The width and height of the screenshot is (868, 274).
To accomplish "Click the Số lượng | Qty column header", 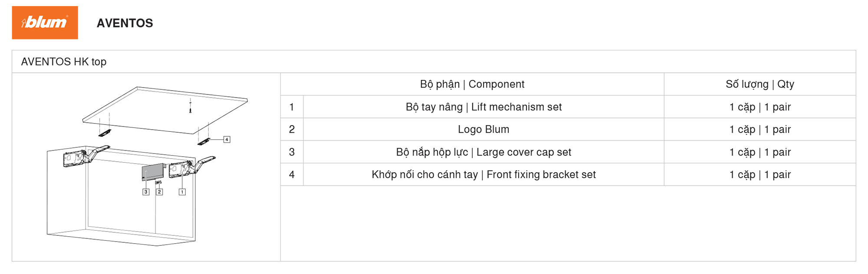I will (x=760, y=84).
